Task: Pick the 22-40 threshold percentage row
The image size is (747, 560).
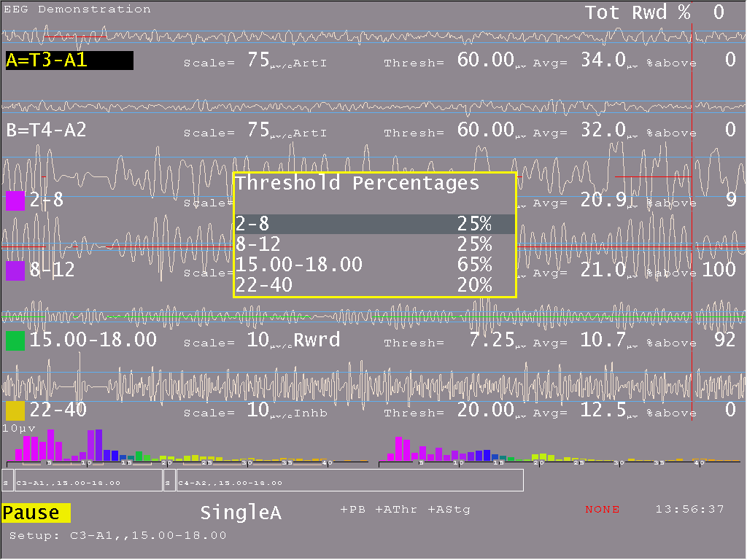Action: point(374,285)
